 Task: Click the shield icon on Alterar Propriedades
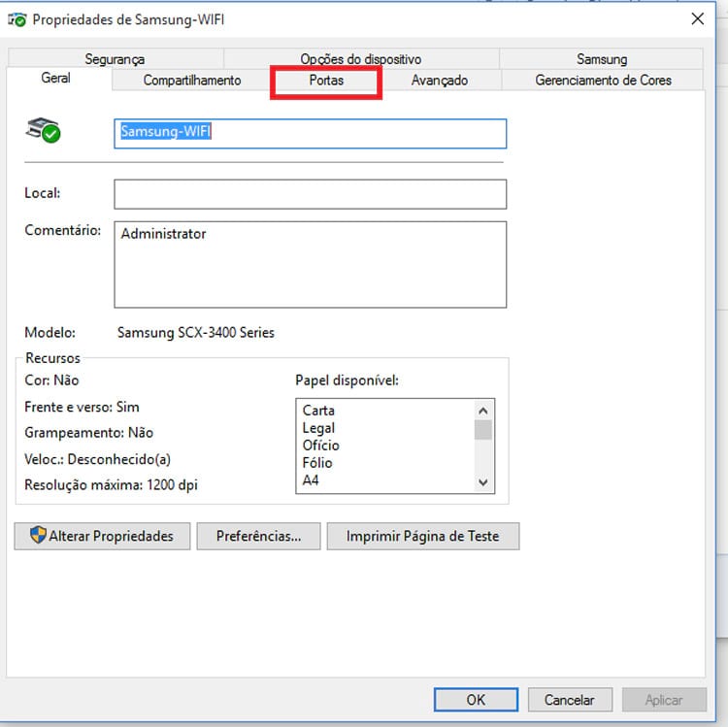point(38,535)
